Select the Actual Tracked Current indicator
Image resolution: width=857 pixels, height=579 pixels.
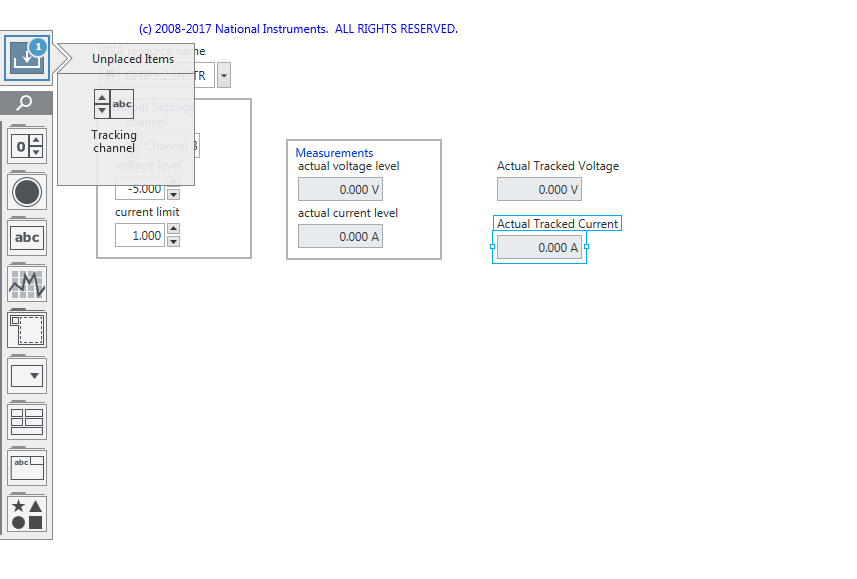[x=539, y=248]
